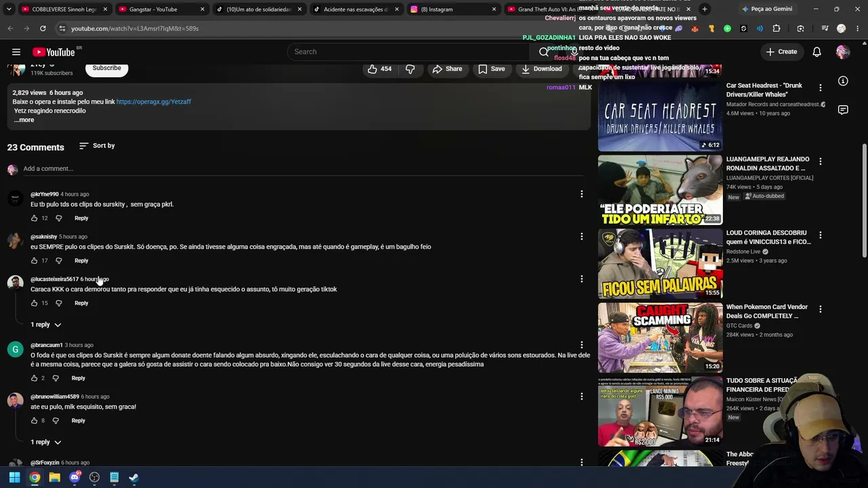This screenshot has width=868, height=488.
Task: Click the green plus extension icon
Action: pos(728,28)
